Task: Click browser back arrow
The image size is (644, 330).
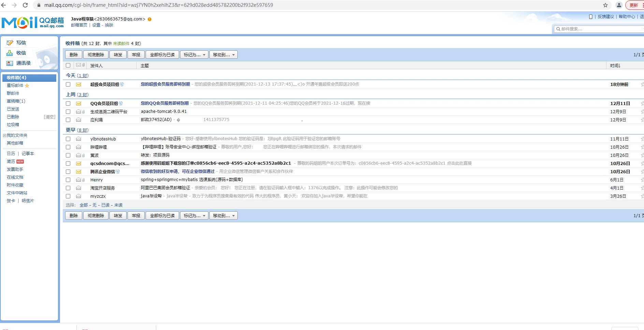Action: click(4, 5)
